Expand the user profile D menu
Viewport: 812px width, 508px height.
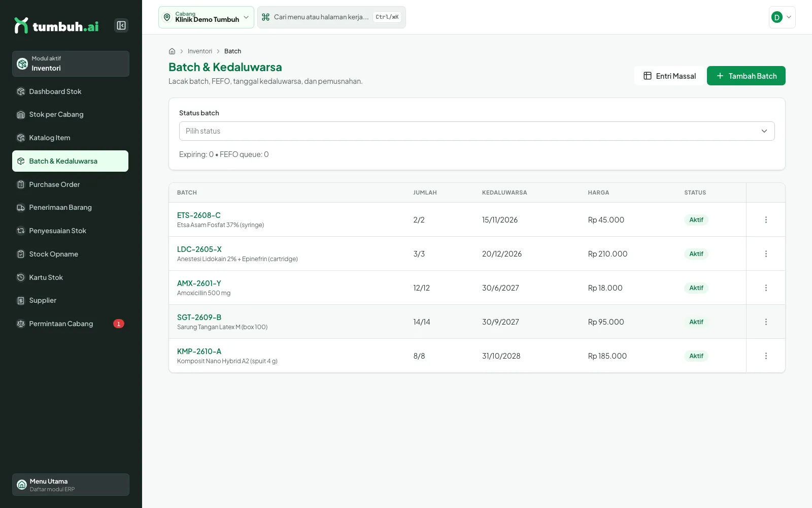782,17
